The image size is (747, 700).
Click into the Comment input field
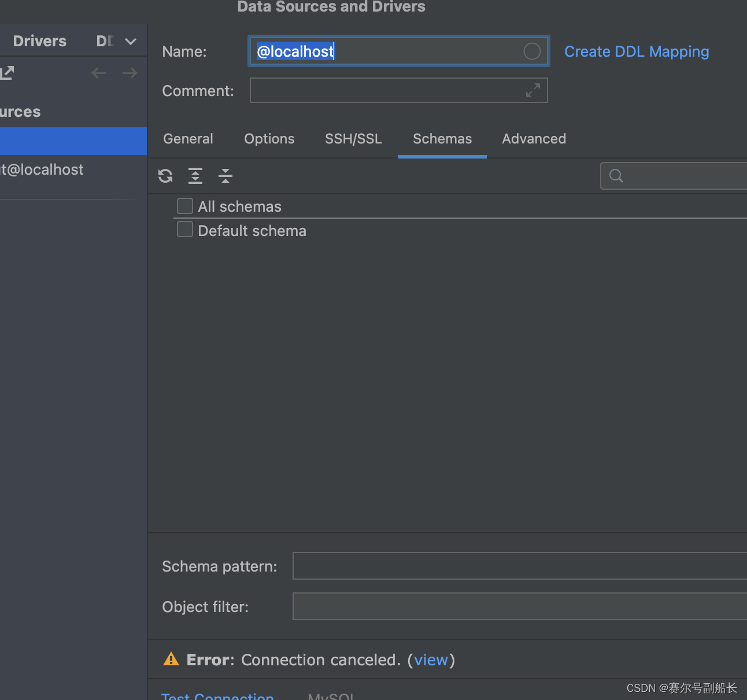[399, 90]
